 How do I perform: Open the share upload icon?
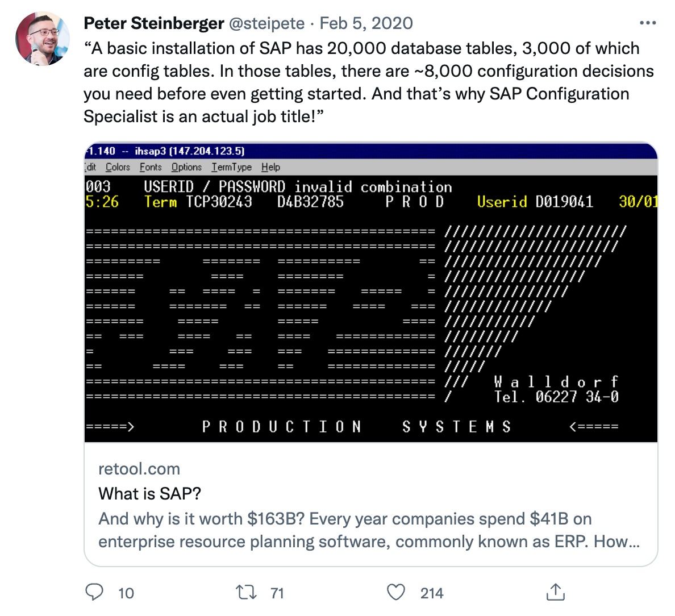(x=555, y=592)
